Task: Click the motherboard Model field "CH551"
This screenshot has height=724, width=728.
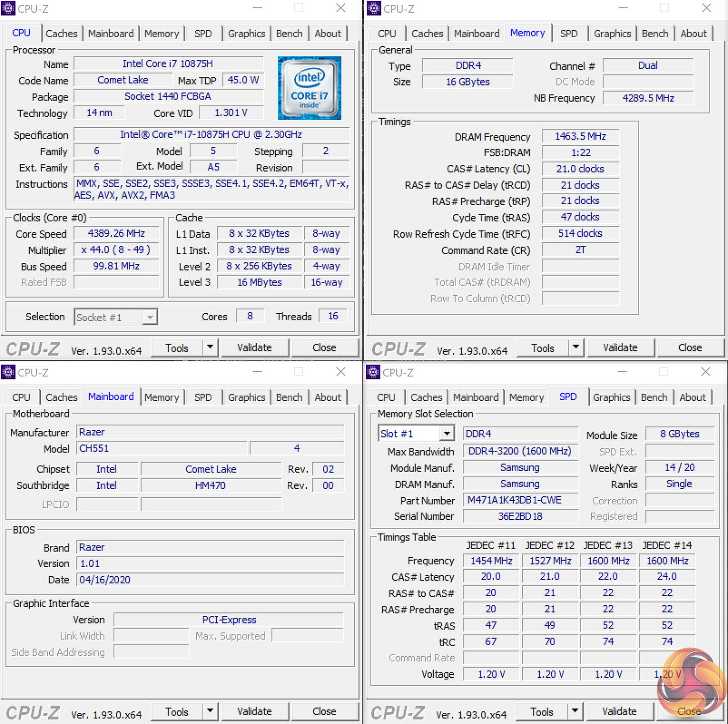Action: 162,448
